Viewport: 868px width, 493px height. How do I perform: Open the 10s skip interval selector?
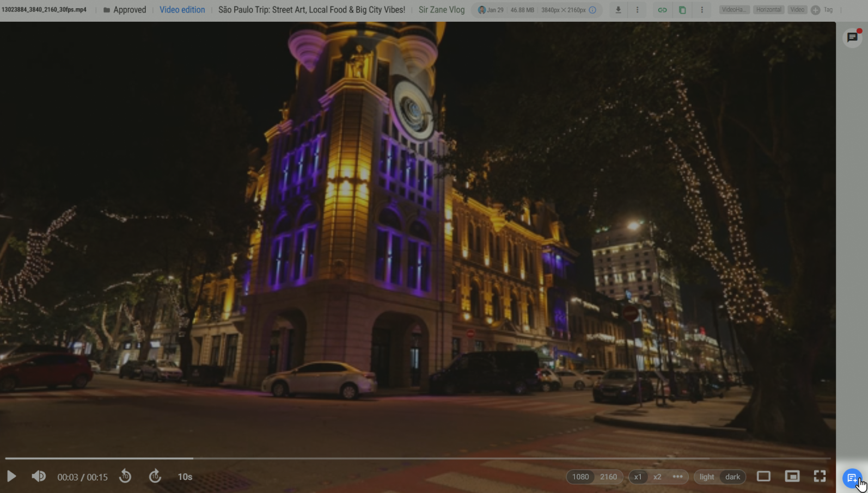click(185, 477)
